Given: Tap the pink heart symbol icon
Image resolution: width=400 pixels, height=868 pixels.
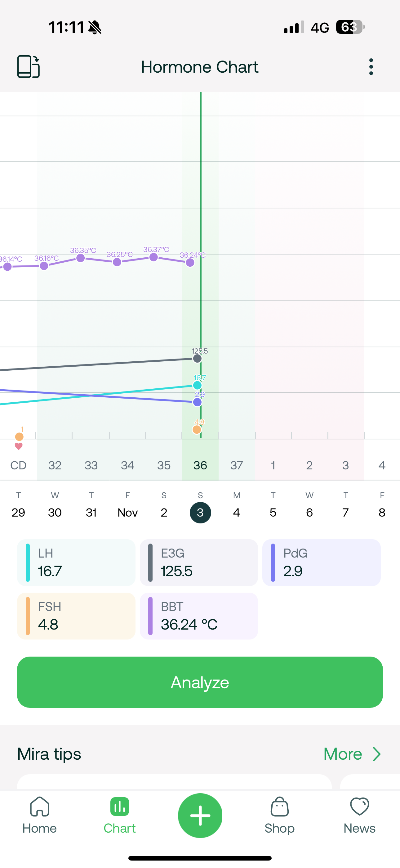Looking at the screenshot, I should (x=19, y=446).
